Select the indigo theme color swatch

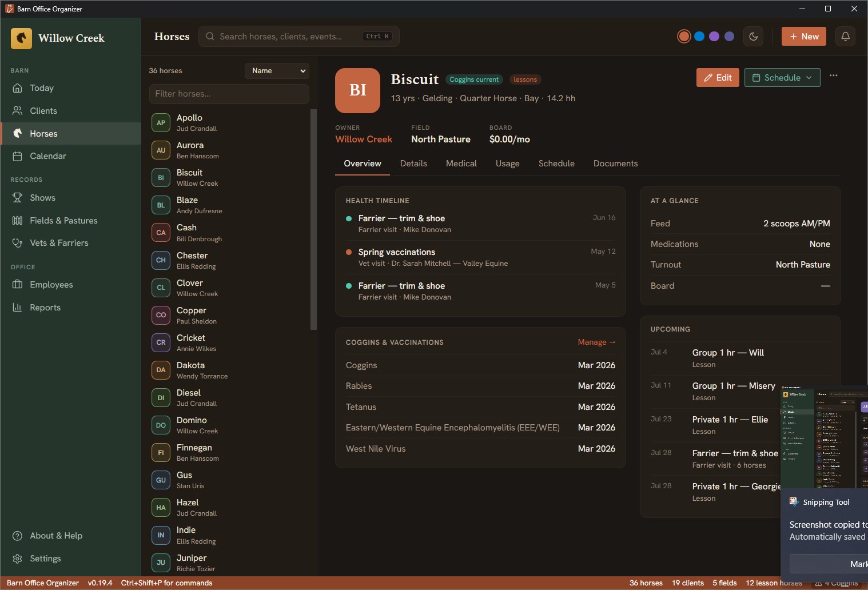pos(729,37)
